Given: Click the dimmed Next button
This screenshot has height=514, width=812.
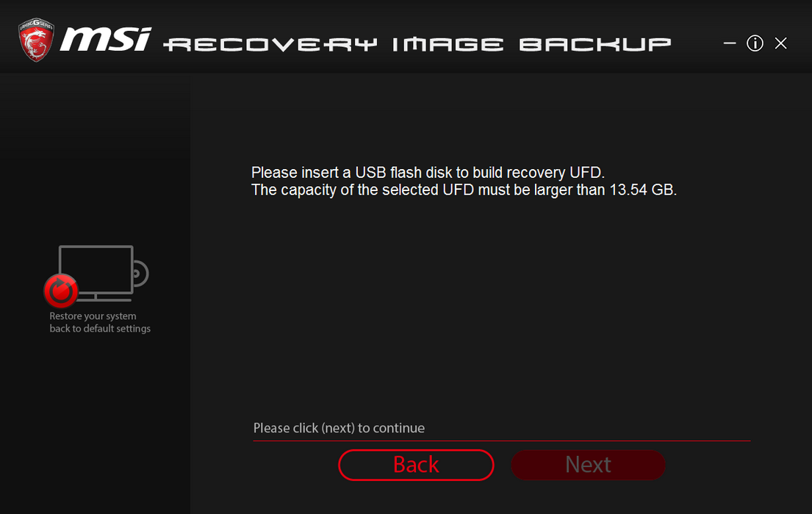Looking at the screenshot, I should [x=588, y=465].
